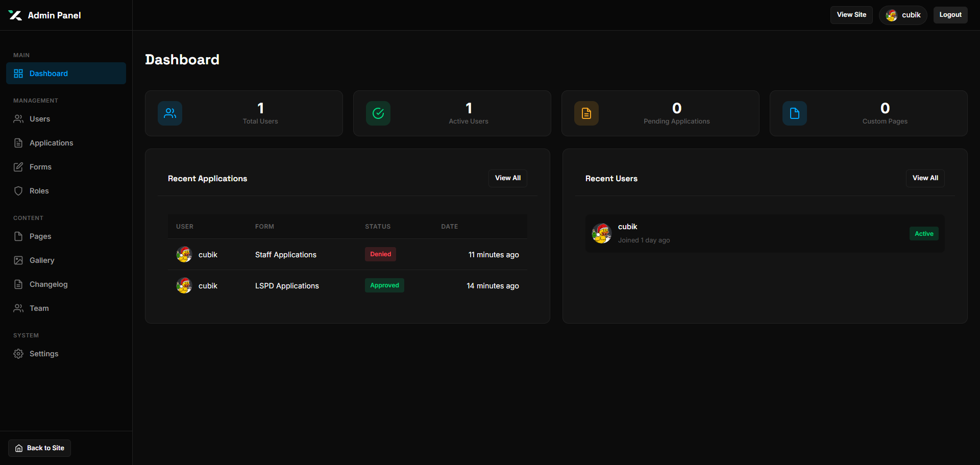980x465 pixels.
Task: Click the USER column header
Action: click(185, 227)
